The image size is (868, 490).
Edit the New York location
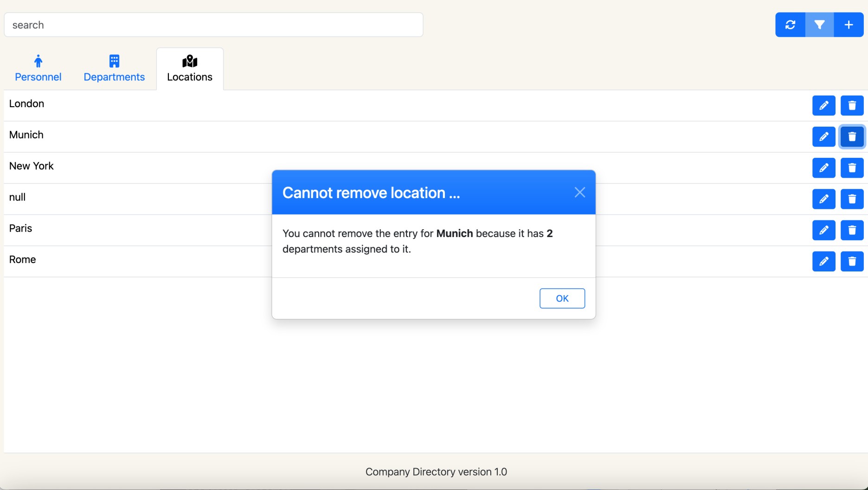click(823, 168)
